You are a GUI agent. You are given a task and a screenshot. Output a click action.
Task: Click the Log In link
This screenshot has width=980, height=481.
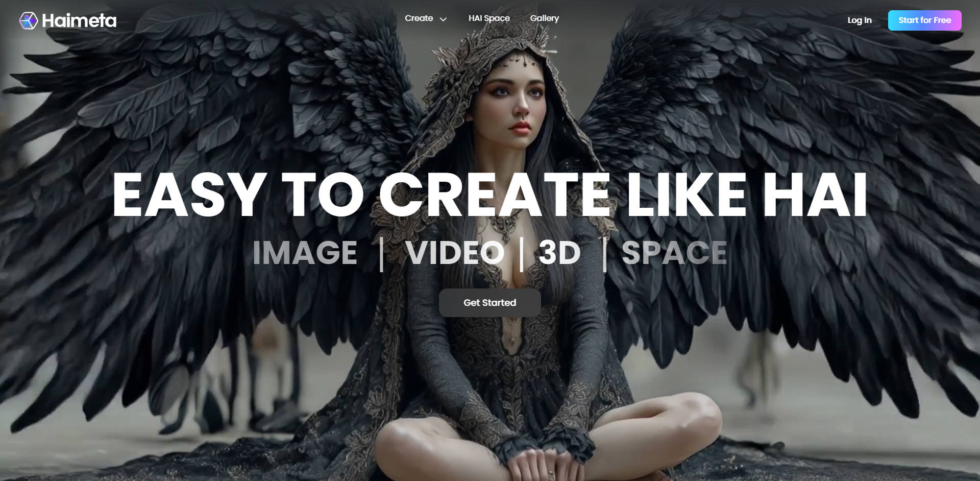point(859,20)
